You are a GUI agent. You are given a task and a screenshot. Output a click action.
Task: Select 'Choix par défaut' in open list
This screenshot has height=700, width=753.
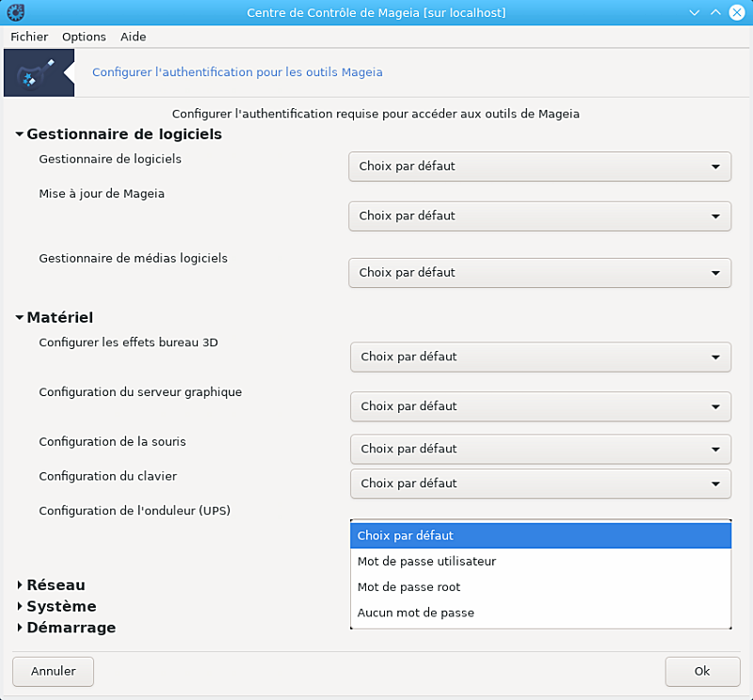pyautogui.click(x=540, y=535)
